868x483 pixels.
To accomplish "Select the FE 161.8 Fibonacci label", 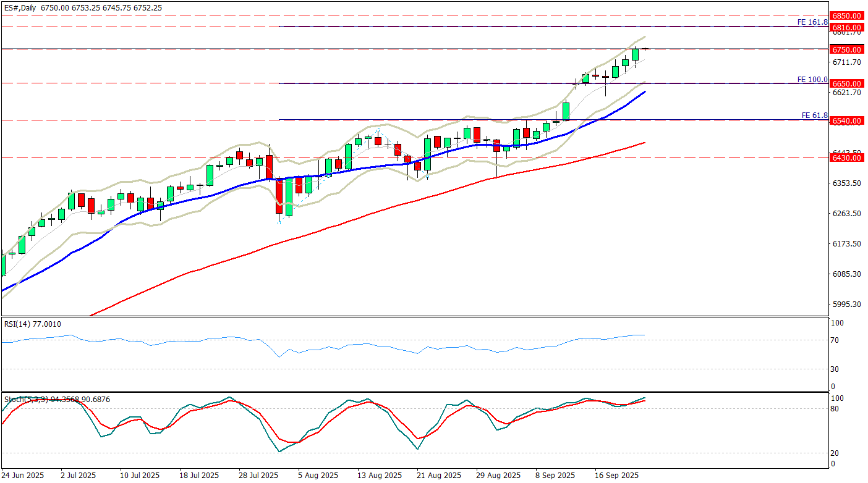I will pos(812,22).
